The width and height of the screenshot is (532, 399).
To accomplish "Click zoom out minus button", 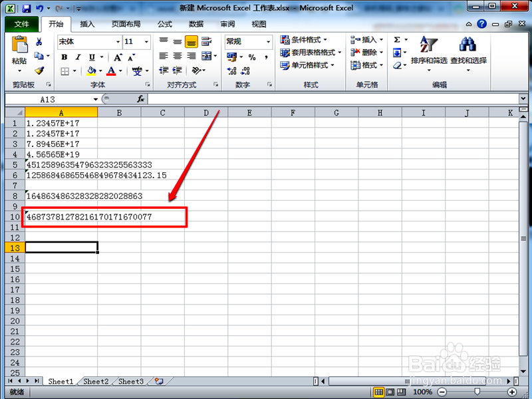I will 442,392.
